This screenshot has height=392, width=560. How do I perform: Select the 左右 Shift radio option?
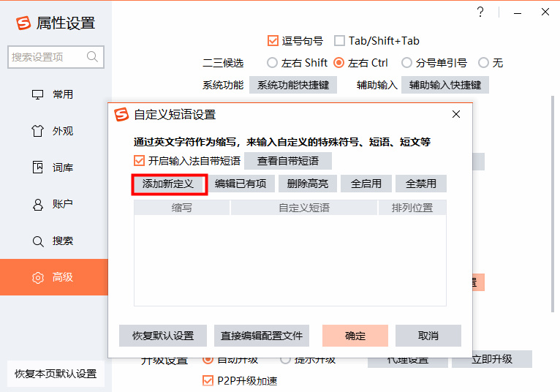pyautogui.click(x=272, y=63)
